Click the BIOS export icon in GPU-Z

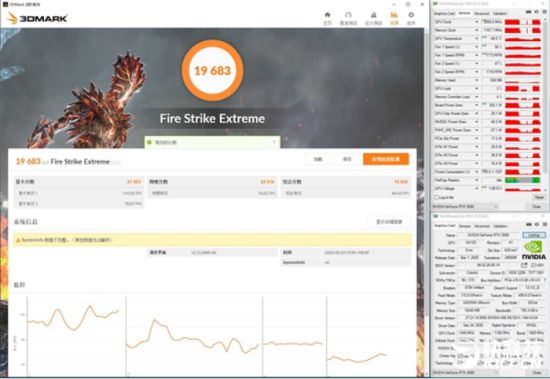[x=524, y=265]
